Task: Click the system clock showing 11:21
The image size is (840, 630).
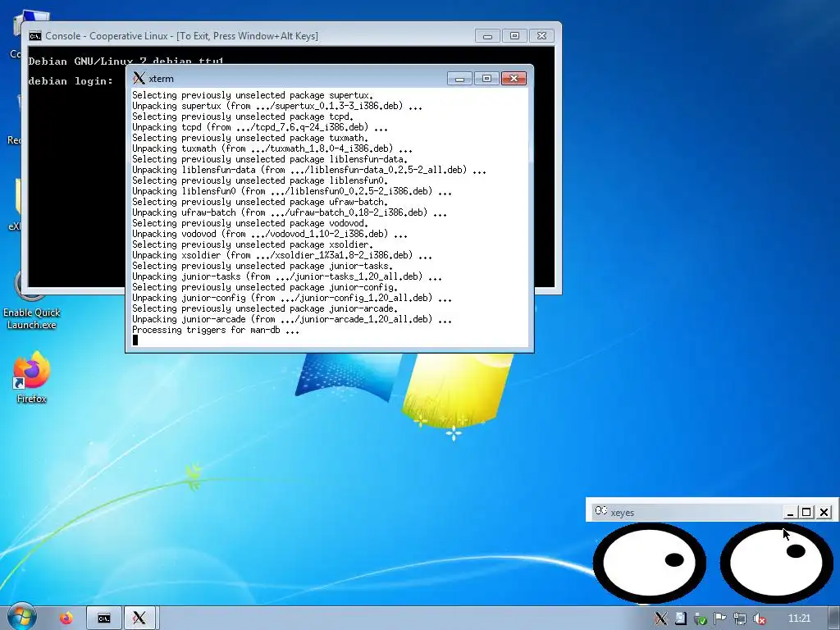Action: click(x=799, y=619)
